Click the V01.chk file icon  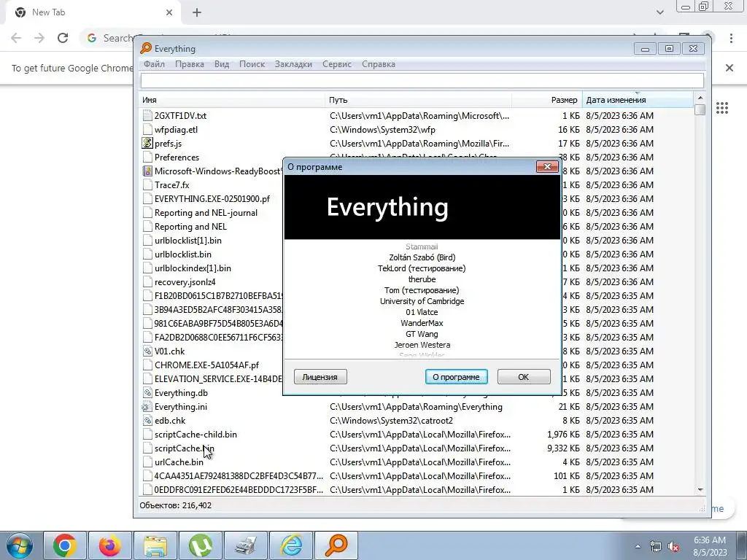(147, 351)
